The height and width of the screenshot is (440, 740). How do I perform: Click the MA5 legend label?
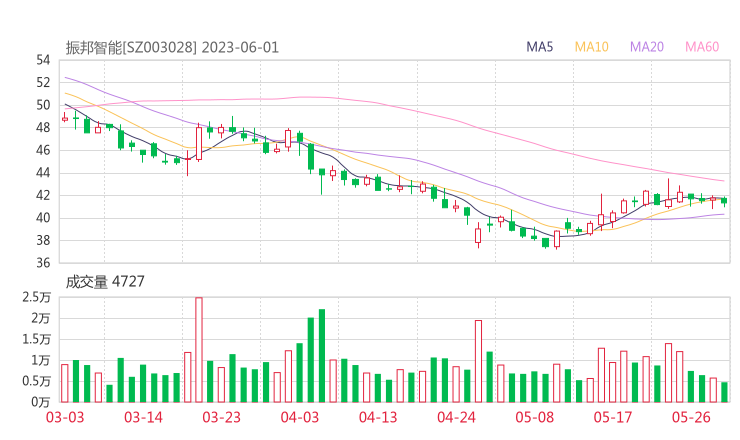click(539, 47)
